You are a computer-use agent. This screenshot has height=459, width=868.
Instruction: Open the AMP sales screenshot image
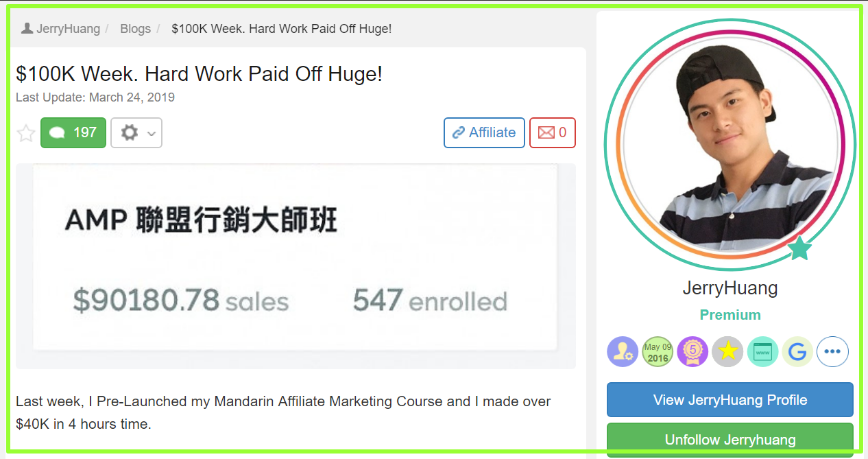(296, 266)
